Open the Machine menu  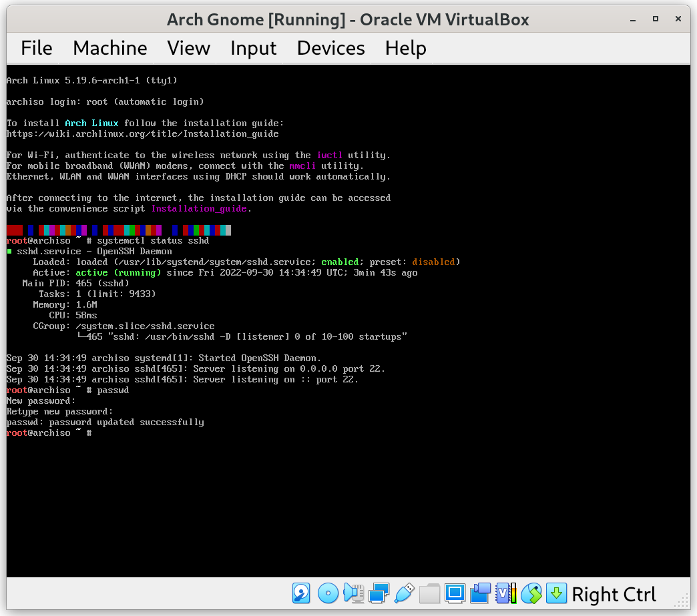coord(109,48)
